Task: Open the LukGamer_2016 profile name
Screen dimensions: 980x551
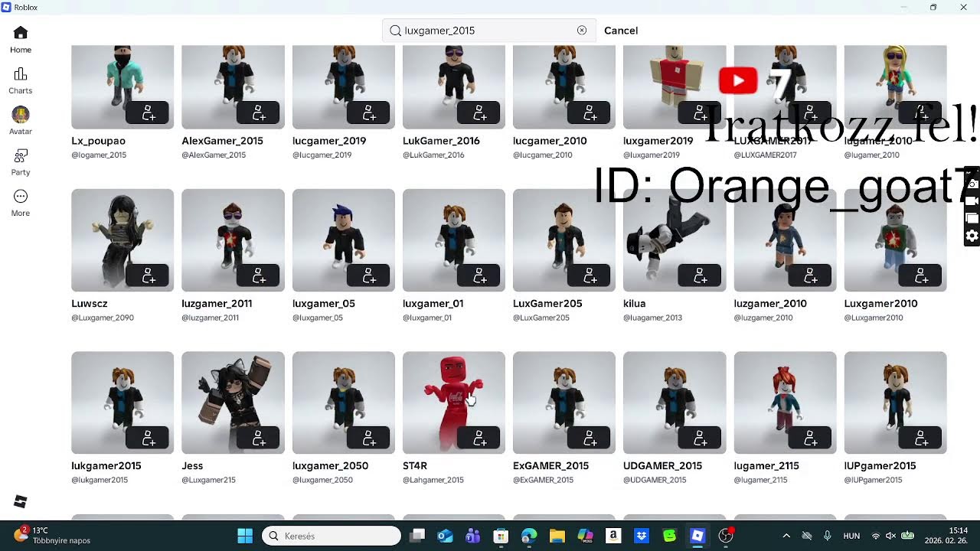Action: tap(441, 141)
